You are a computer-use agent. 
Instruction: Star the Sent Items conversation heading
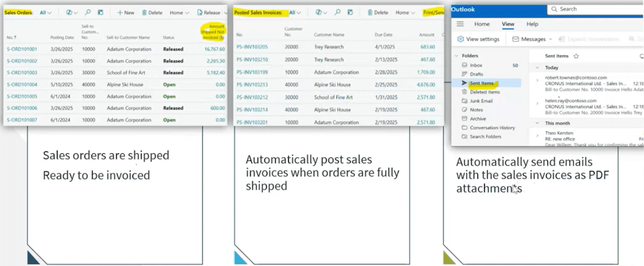coord(576,56)
